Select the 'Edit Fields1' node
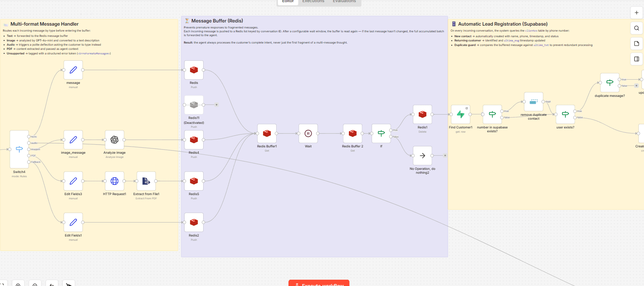 coord(73,222)
